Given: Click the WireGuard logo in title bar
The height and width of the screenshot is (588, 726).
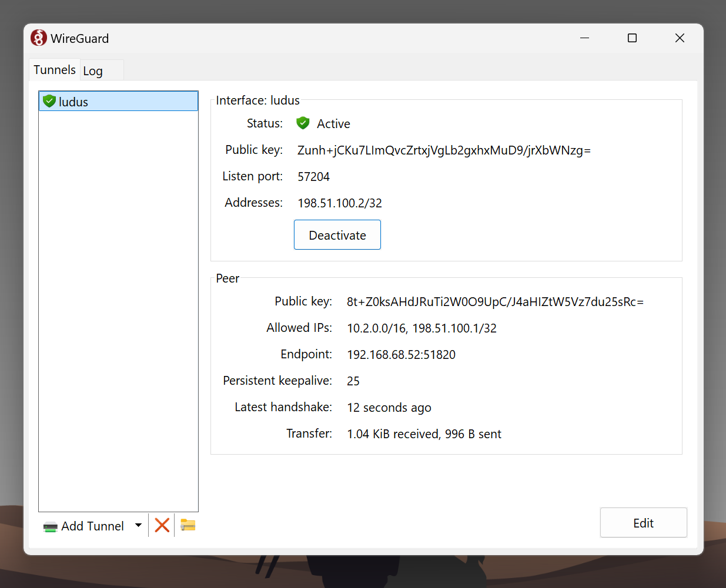Looking at the screenshot, I should 39,38.
